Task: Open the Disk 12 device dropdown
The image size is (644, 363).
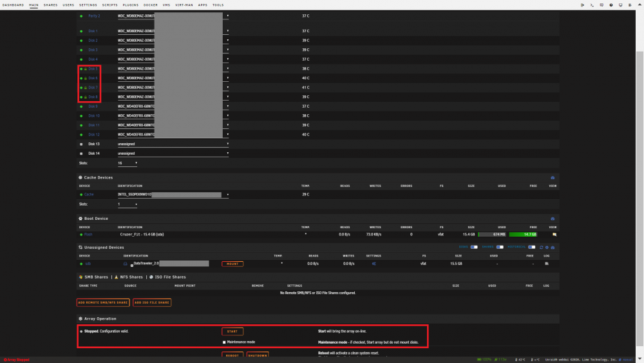Action: coord(173,134)
